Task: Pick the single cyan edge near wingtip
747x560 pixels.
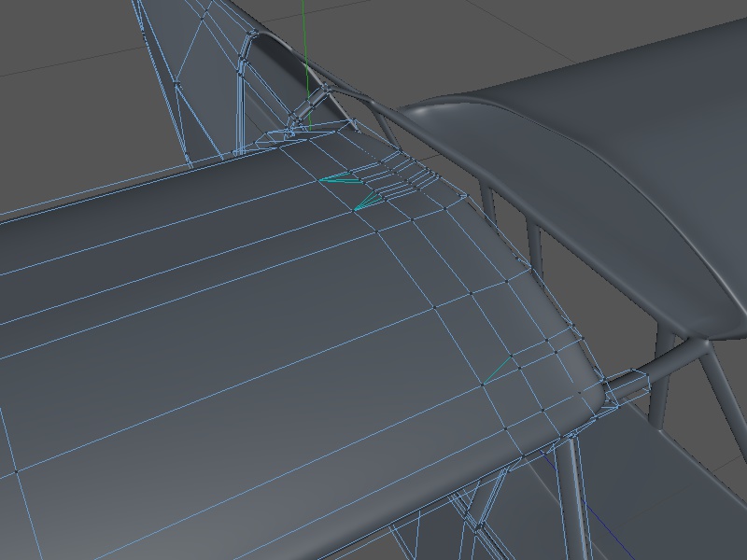Action: [x=497, y=370]
